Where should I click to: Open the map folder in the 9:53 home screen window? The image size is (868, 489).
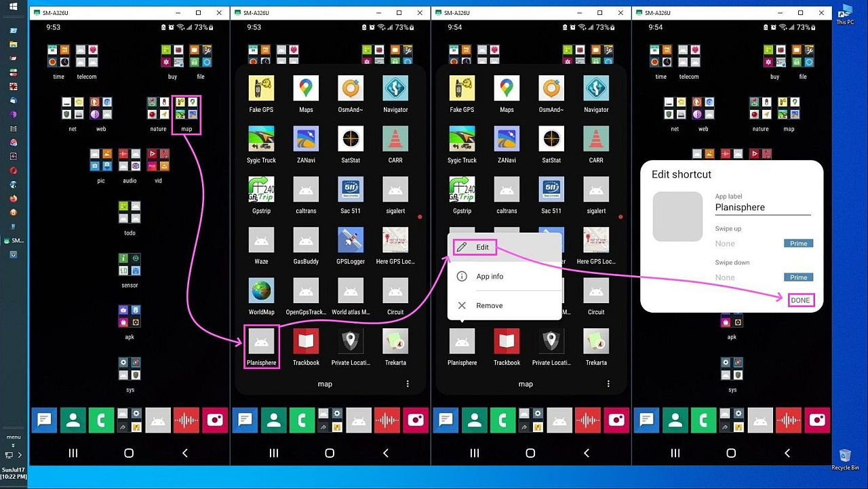(x=186, y=109)
